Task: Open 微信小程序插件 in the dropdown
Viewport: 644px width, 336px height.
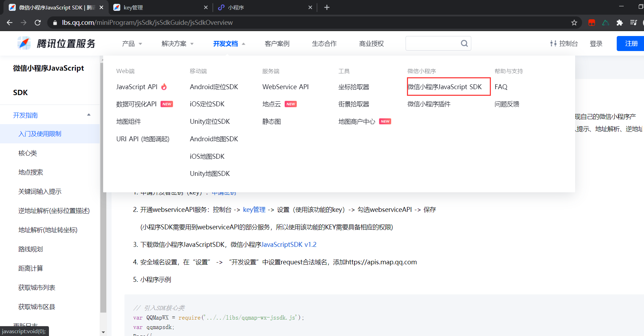Action: 429,104
